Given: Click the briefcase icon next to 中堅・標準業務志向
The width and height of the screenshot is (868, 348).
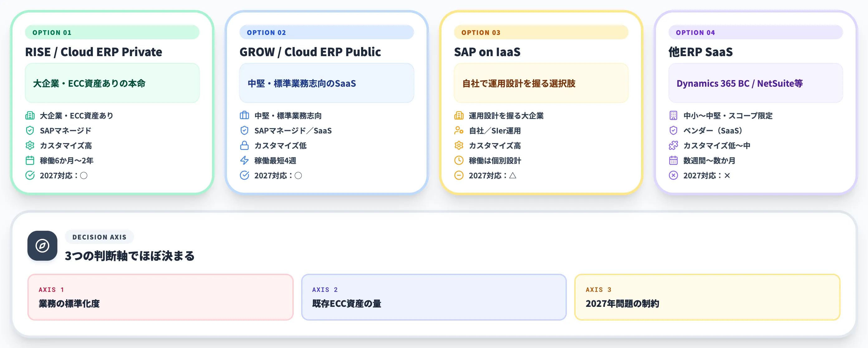Looking at the screenshot, I should [x=244, y=116].
